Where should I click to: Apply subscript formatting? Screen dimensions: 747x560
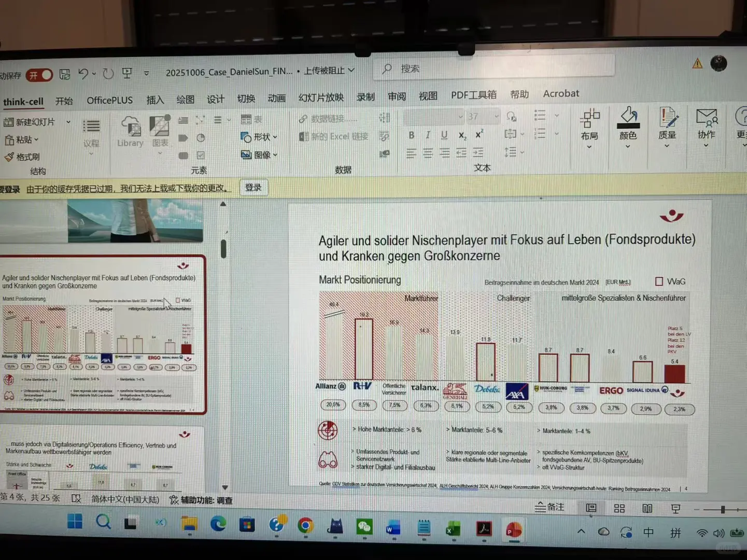(462, 135)
